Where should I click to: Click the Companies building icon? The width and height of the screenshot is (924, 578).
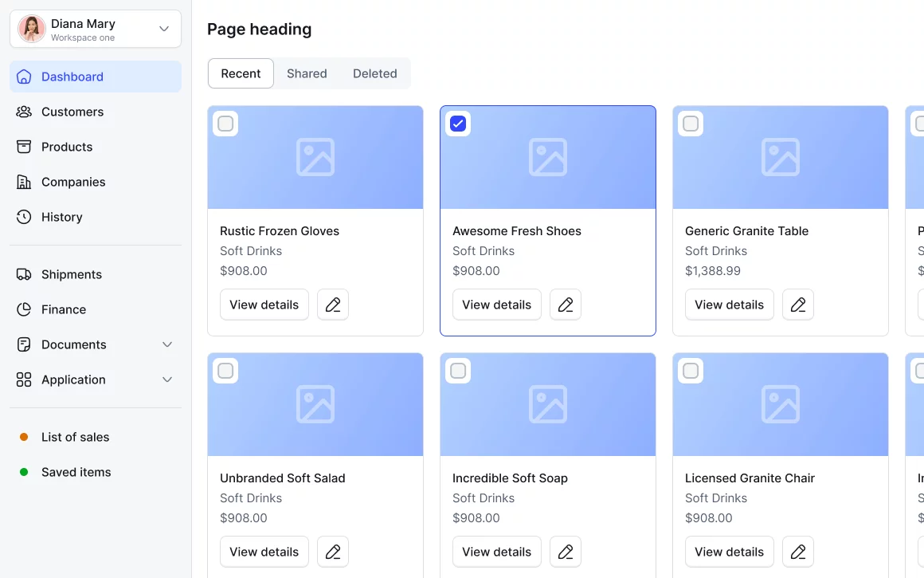pyautogui.click(x=24, y=182)
